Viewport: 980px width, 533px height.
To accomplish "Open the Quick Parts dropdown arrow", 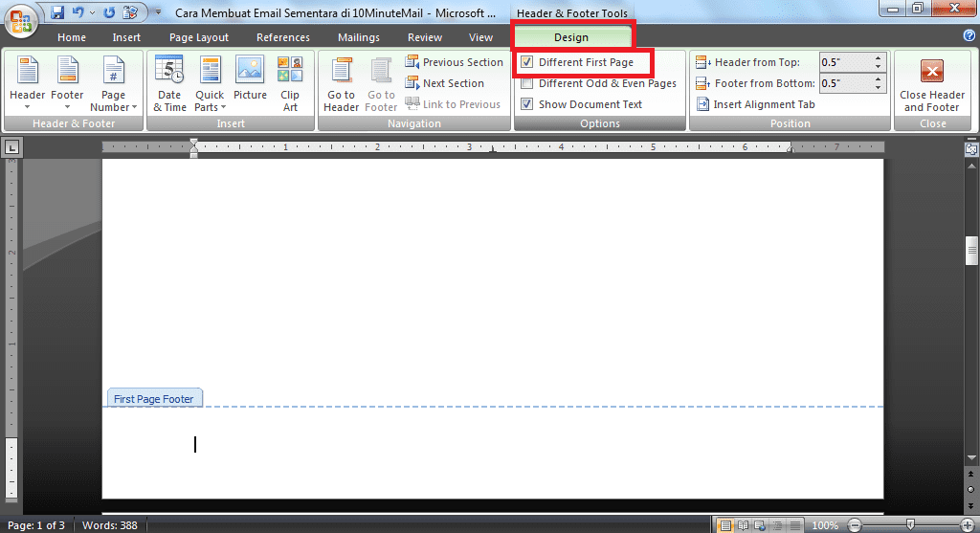I will (x=222, y=107).
